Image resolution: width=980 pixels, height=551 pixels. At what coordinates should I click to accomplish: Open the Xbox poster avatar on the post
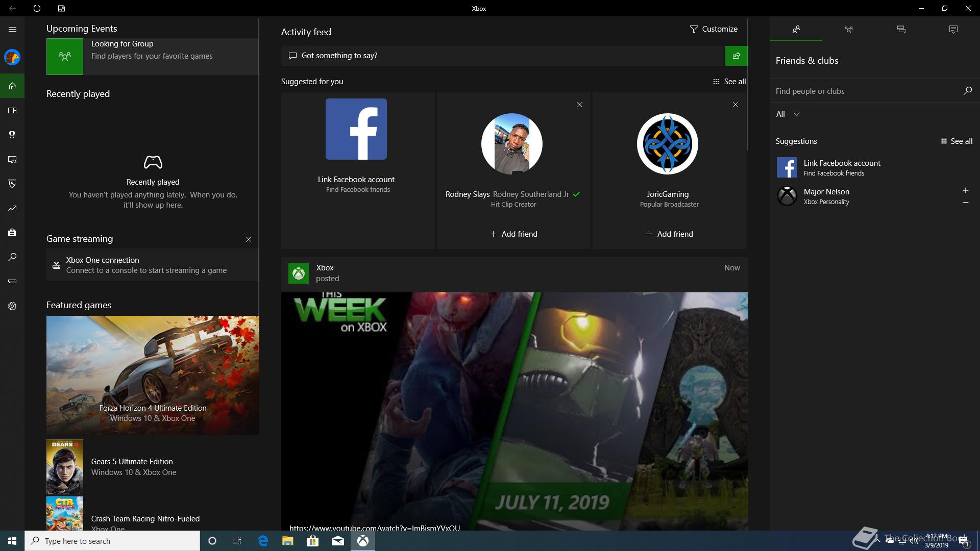(299, 273)
